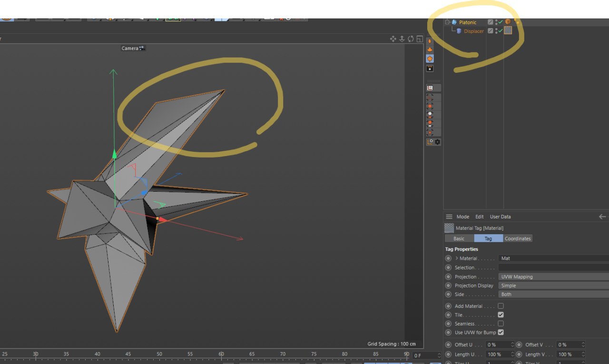Switch to the Coordinates tab

[x=518, y=238]
